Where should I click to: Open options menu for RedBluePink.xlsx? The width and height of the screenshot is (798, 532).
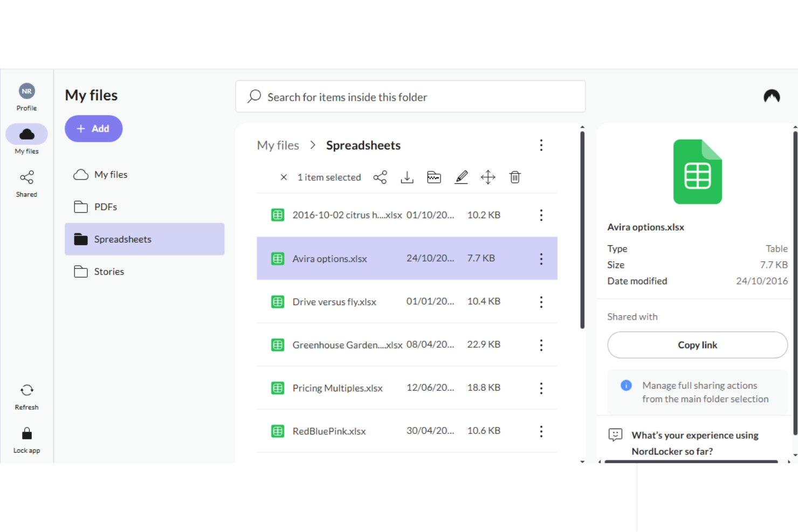[541, 431]
